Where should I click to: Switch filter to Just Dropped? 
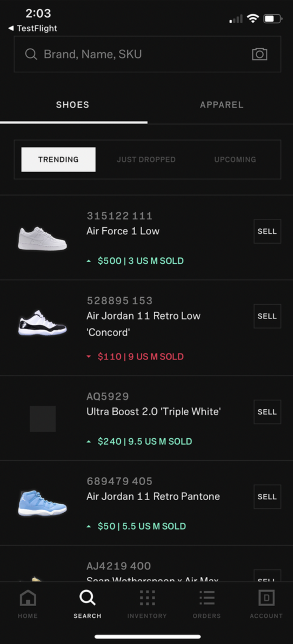point(146,159)
